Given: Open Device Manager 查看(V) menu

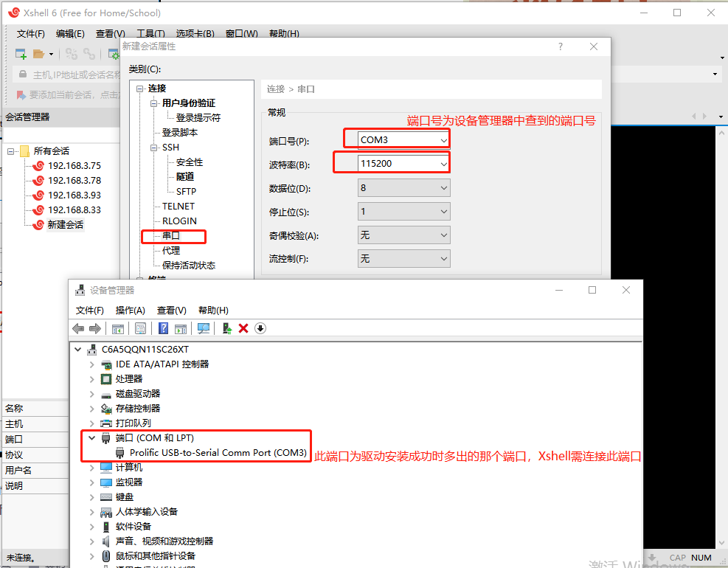Looking at the screenshot, I should (171, 311).
